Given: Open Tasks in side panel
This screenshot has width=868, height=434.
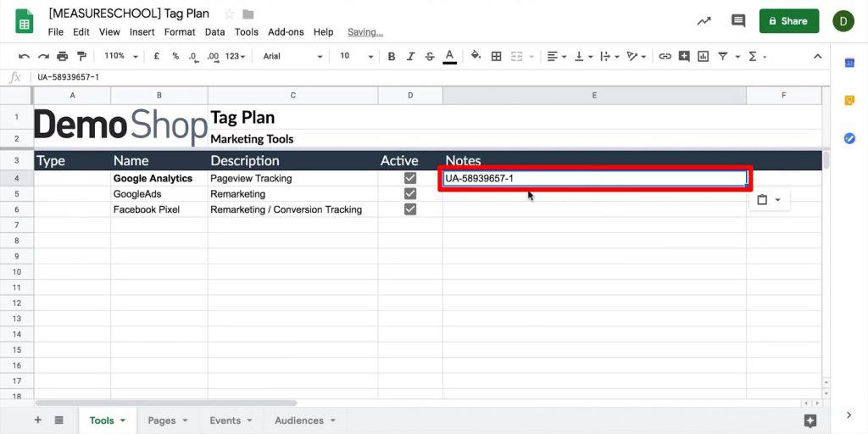Looking at the screenshot, I should click(x=849, y=138).
